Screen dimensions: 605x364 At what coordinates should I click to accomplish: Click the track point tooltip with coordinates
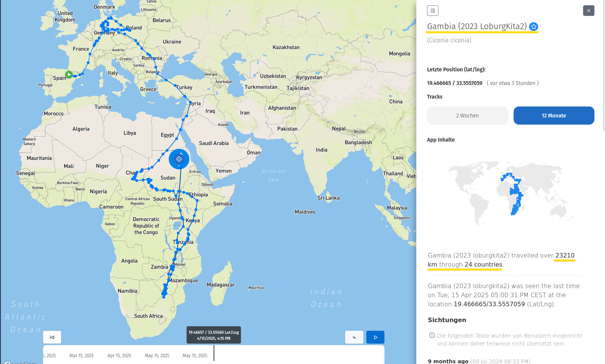[x=214, y=335]
